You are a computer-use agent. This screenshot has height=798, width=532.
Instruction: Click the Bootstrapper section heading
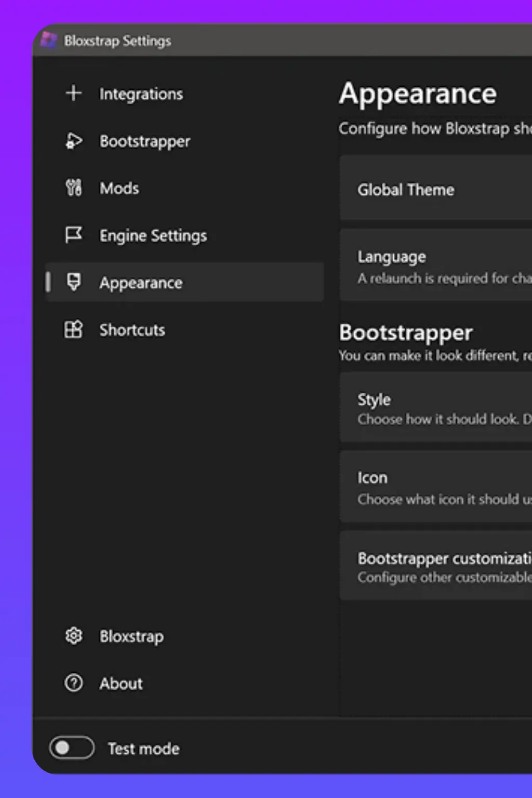coord(406,332)
